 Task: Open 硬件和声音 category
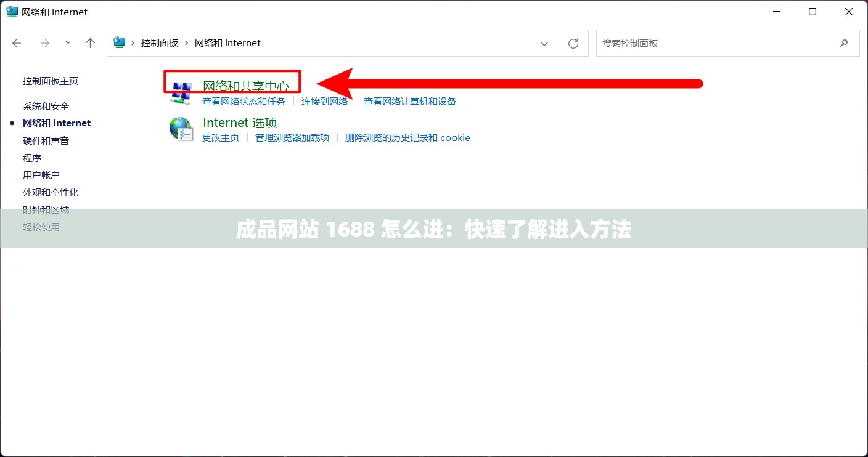point(46,141)
